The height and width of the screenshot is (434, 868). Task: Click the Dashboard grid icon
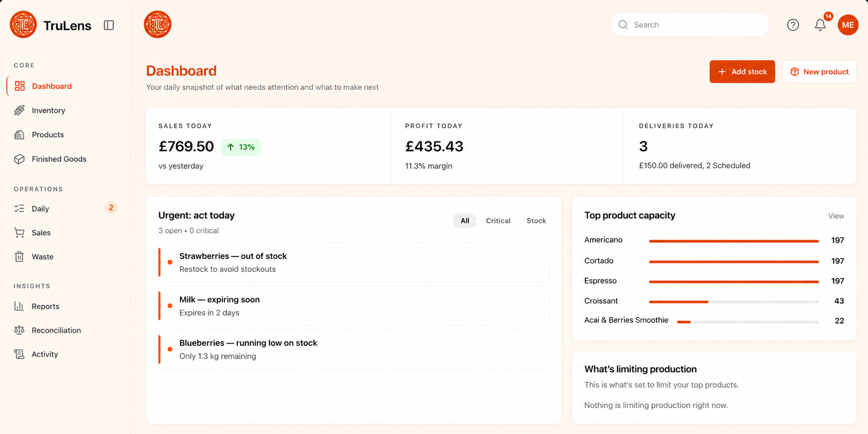(20, 86)
